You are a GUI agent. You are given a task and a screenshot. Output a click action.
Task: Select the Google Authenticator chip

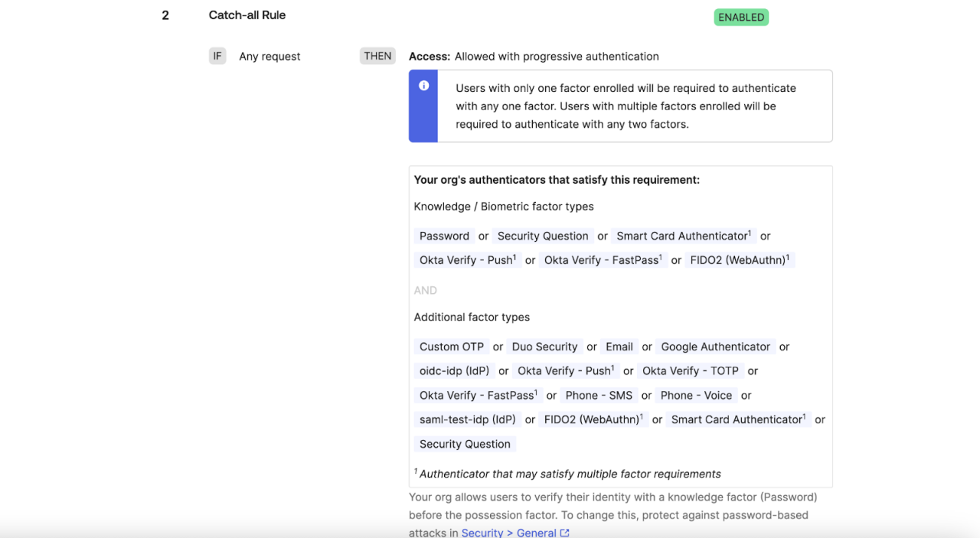(715, 347)
